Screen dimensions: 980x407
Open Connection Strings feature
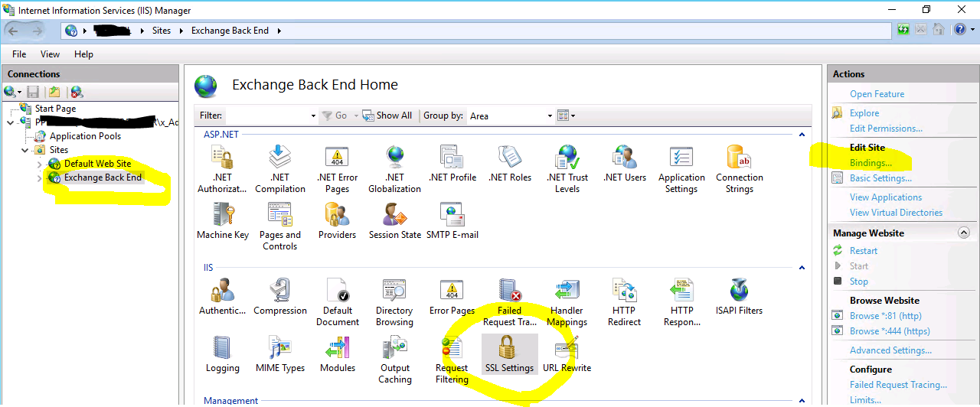point(740,169)
